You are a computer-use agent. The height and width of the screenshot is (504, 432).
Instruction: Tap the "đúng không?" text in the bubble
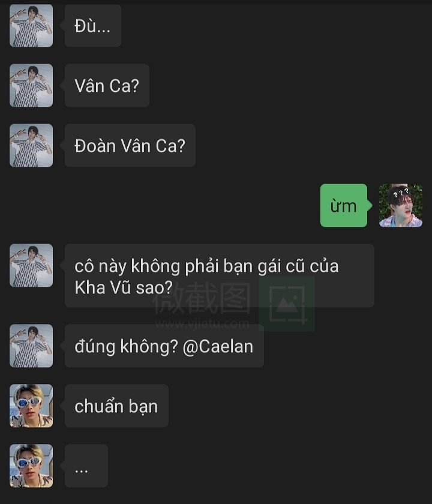coord(127,347)
